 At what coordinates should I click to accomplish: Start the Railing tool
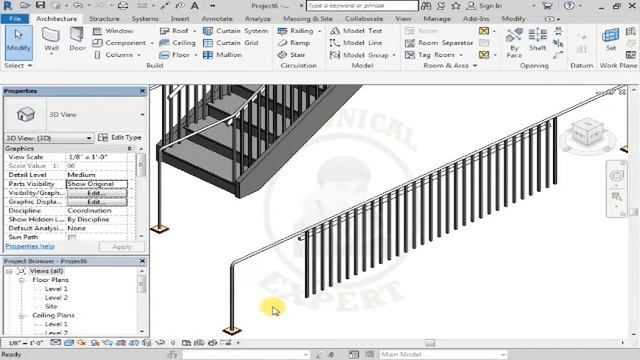tap(296, 31)
